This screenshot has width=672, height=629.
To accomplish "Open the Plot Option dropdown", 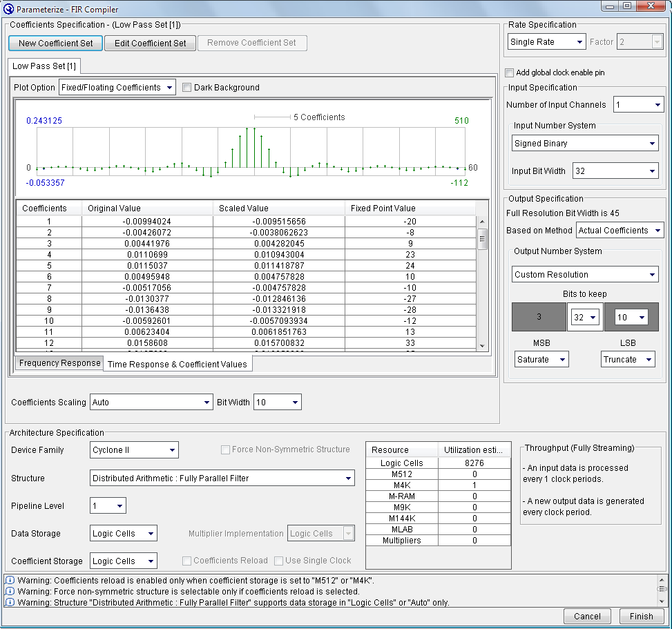I will pyautogui.click(x=117, y=88).
